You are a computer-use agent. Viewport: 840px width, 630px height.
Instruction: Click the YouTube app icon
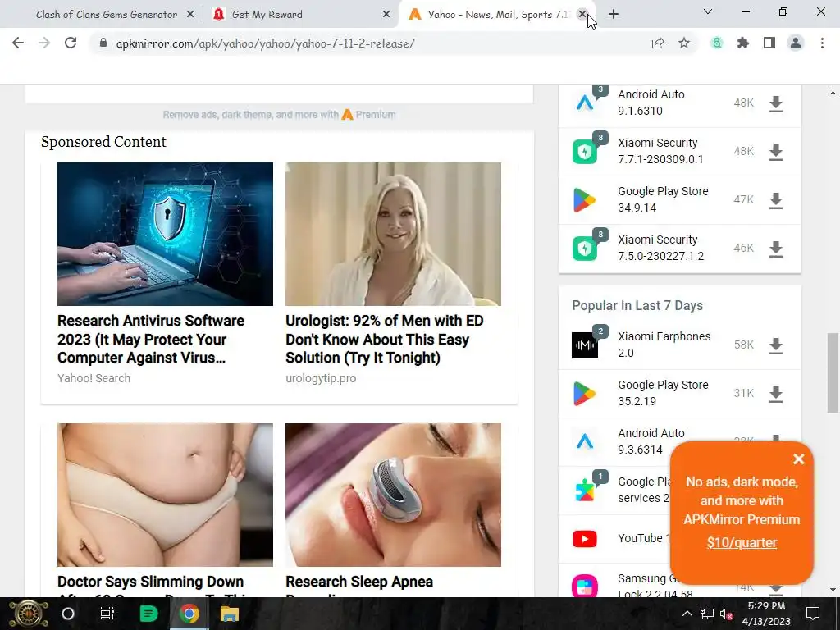pyautogui.click(x=584, y=538)
